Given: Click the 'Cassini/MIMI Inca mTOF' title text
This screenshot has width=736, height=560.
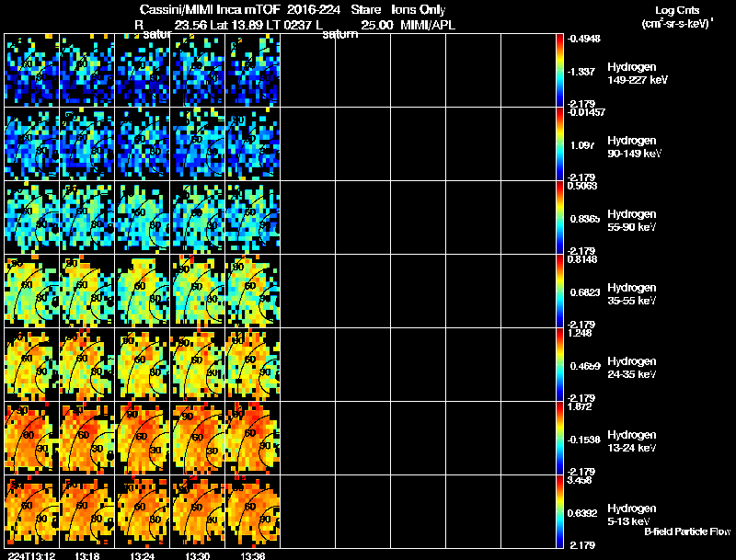Looking at the screenshot, I should (x=211, y=10).
